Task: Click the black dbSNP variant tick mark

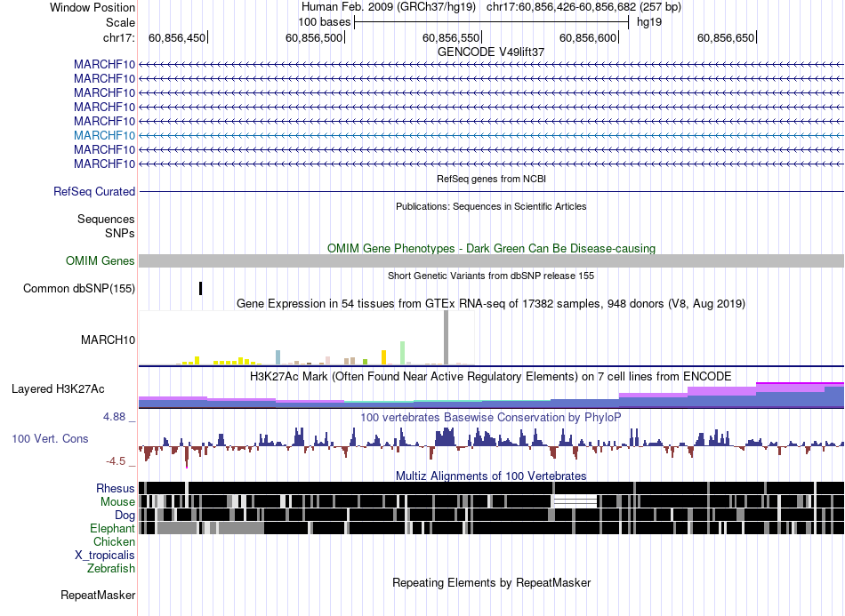Action: click(x=200, y=288)
